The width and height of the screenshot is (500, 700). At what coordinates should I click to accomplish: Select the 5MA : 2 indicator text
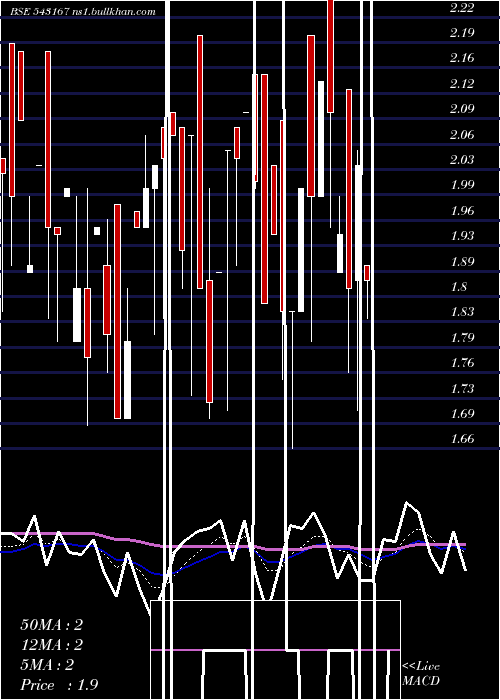coord(47,665)
